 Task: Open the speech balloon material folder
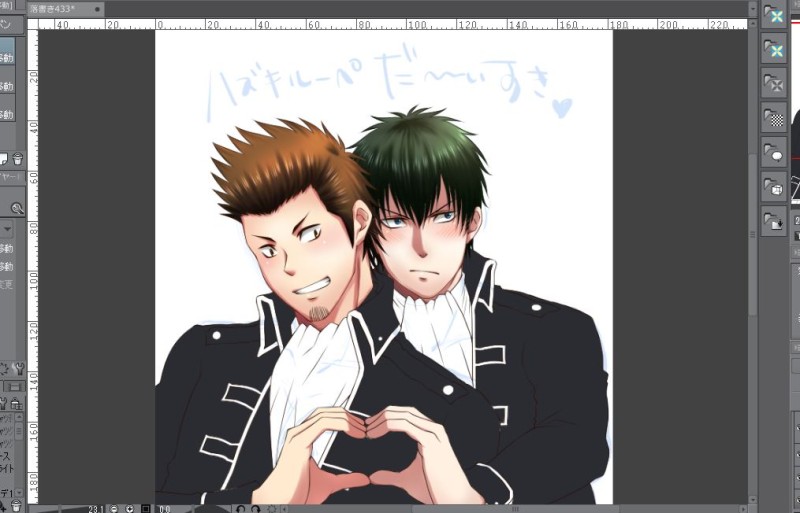774,153
